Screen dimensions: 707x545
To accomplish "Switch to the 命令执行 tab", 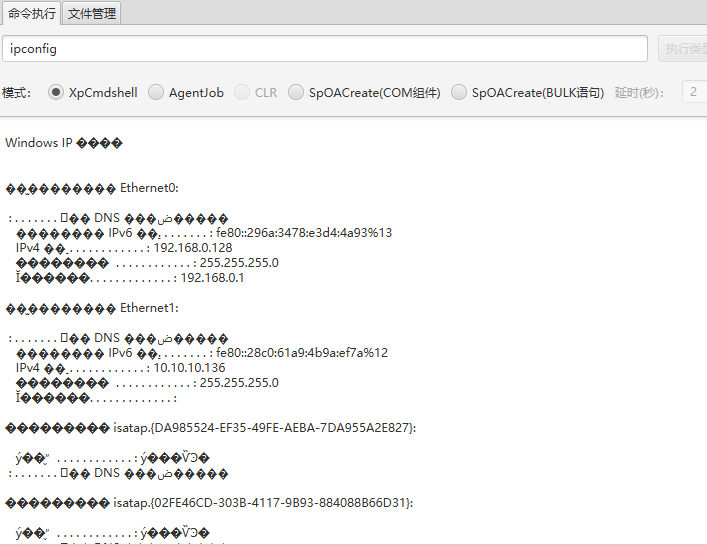I will tap(31, 13).
